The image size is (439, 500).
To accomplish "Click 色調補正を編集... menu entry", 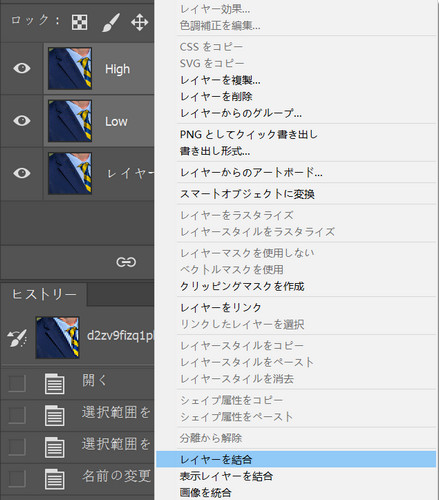I will 220,25.
